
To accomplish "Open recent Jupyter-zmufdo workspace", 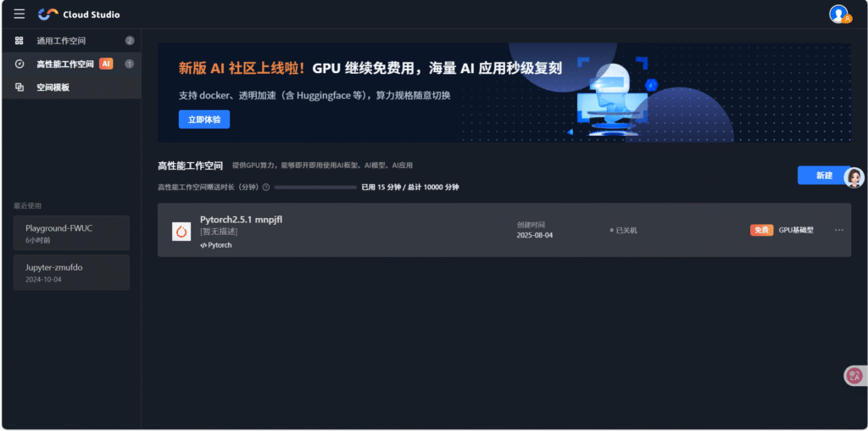I will tap(71, 272).
